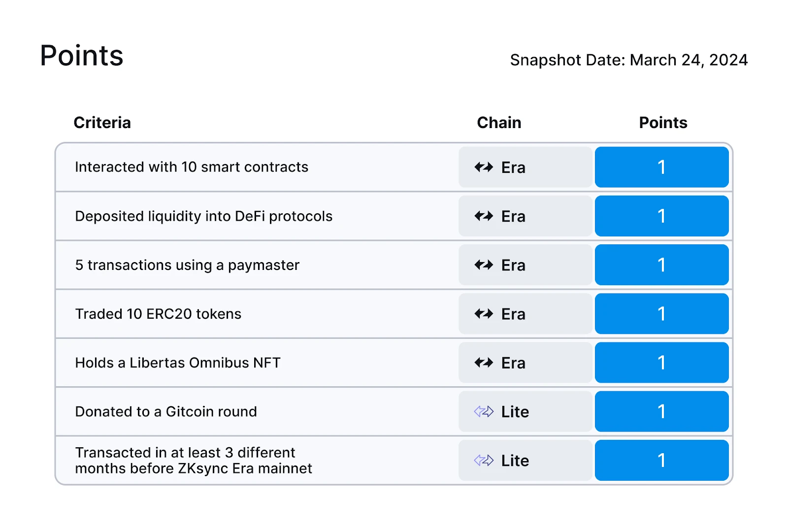Click the Snapshot Date March 24, 2024 text
The width and height of the screenshot is (788, 532).
628,60
